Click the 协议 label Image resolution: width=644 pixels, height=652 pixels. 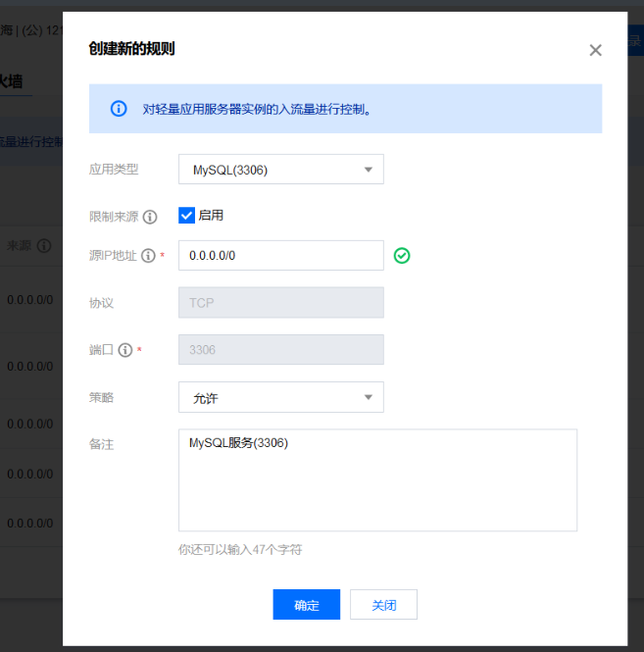(101, 303)
